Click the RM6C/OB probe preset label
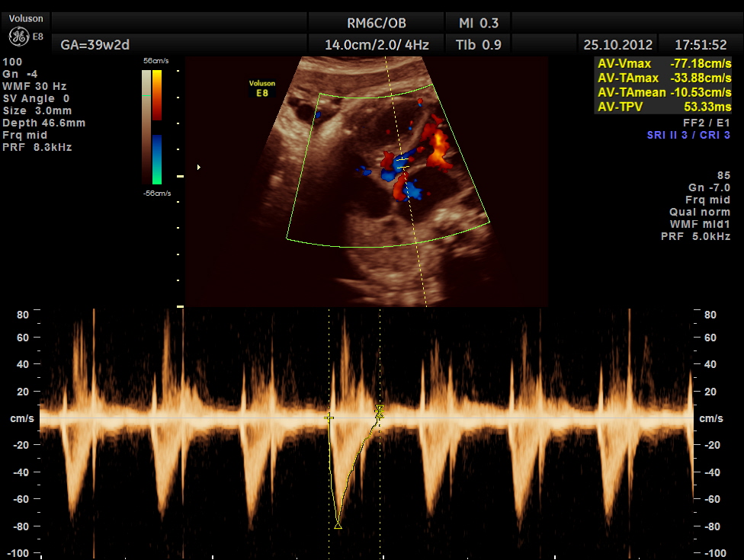Image resolution: width=744 pixels, height=560 pixels. click(377, 23)
